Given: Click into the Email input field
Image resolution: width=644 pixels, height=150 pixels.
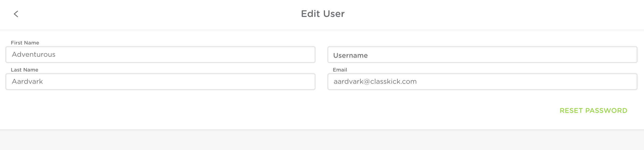Looking at the screenshot, I should [482, 82].
